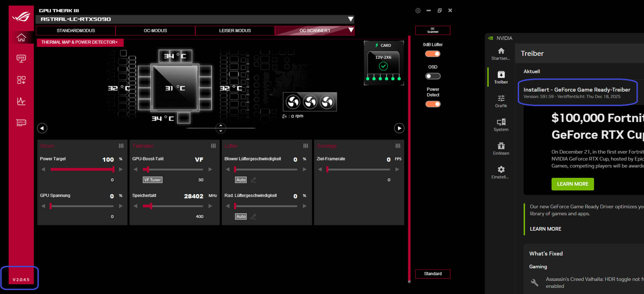
Task: Open Taktraten panel adjustment settings icon
Action: (213, 146)
